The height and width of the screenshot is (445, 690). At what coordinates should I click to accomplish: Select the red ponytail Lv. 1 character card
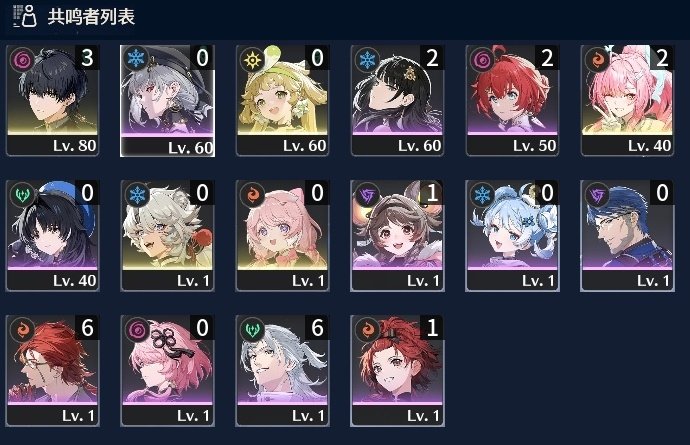point(397,371)
